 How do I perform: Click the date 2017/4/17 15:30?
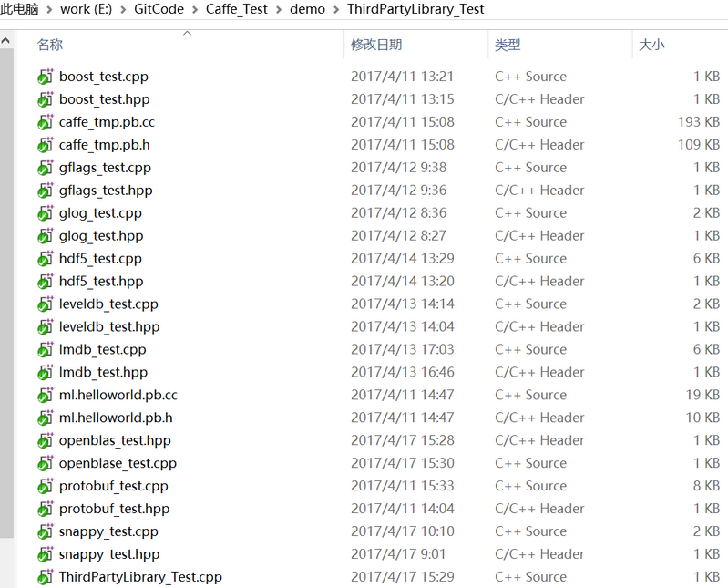click(x=402, y=463)
